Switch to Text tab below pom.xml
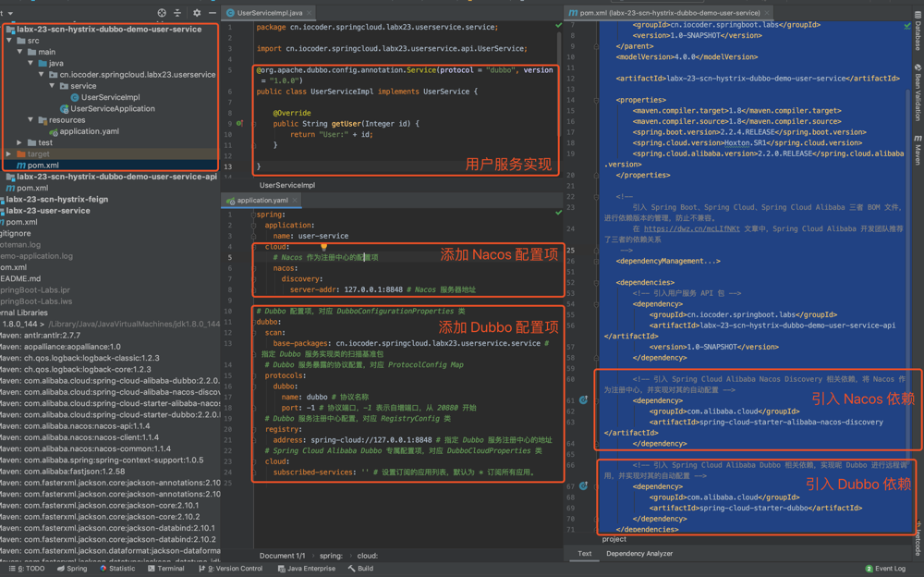Image resolution: width=924 pixels, height=577 pixels. point(585,553)
